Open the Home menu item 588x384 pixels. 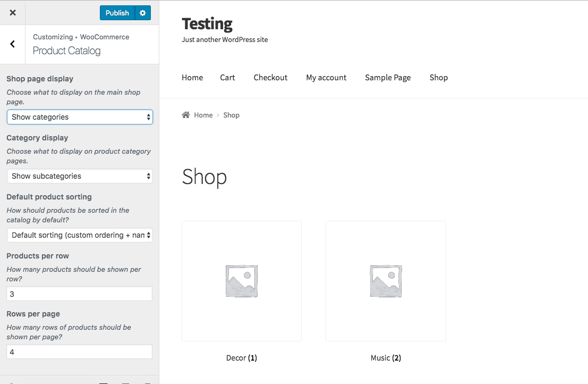[x=192, y=78]
